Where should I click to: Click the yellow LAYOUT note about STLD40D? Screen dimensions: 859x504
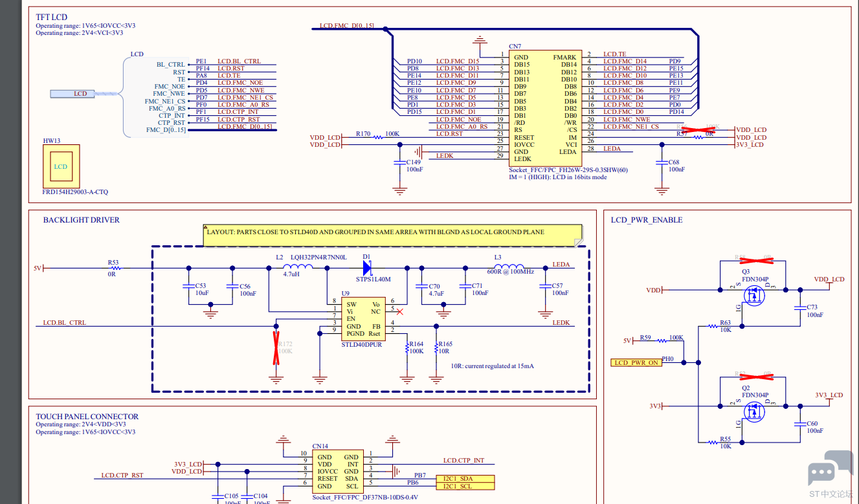pos(393,235)
